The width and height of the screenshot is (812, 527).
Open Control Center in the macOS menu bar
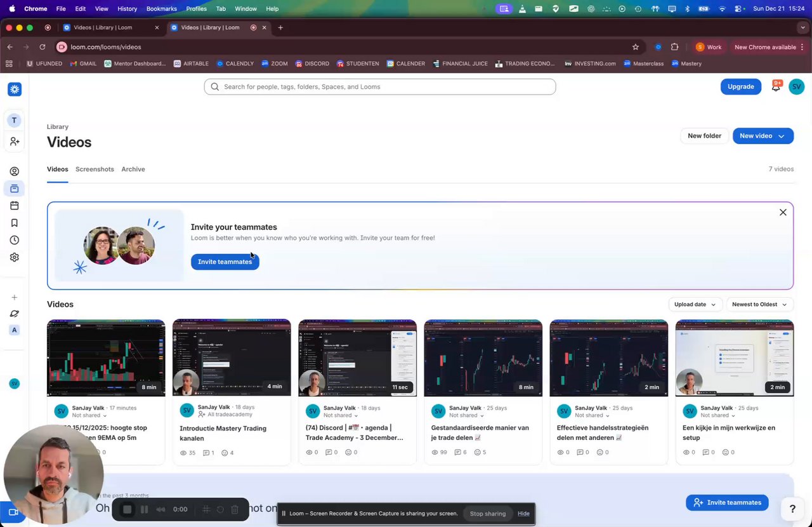click(738, 9)
